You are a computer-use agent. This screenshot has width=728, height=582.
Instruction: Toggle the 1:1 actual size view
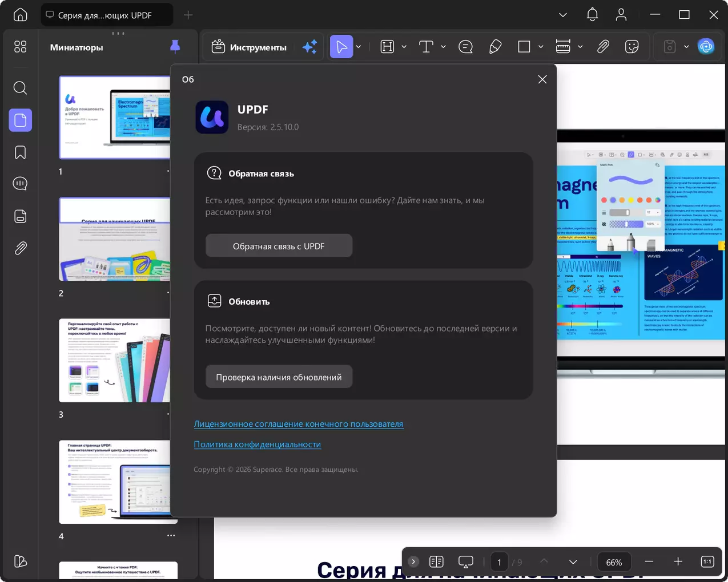coord(707,562)
